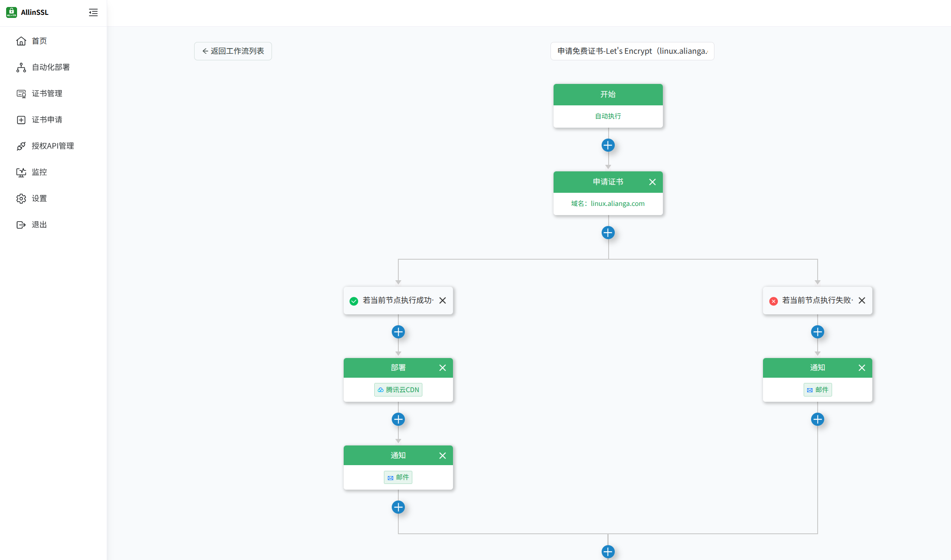Open 授权API管理 page
Viewport: 951px width, 560px height.
point(52,146)
